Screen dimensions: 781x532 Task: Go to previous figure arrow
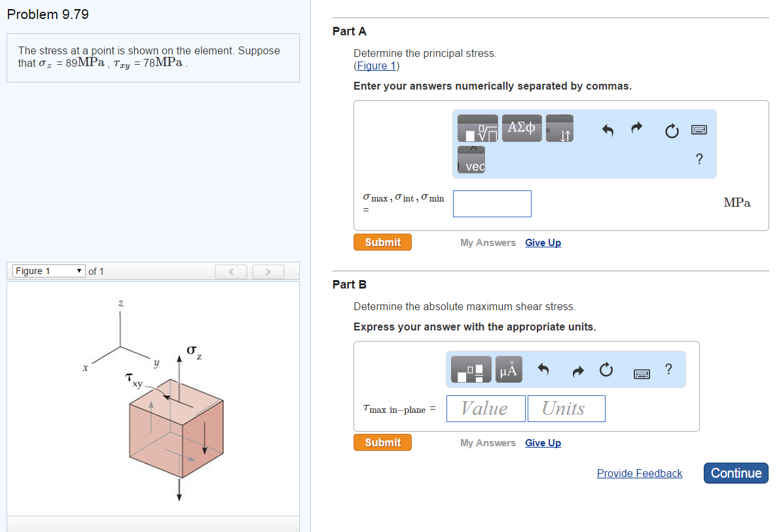[x=231, y=272]
